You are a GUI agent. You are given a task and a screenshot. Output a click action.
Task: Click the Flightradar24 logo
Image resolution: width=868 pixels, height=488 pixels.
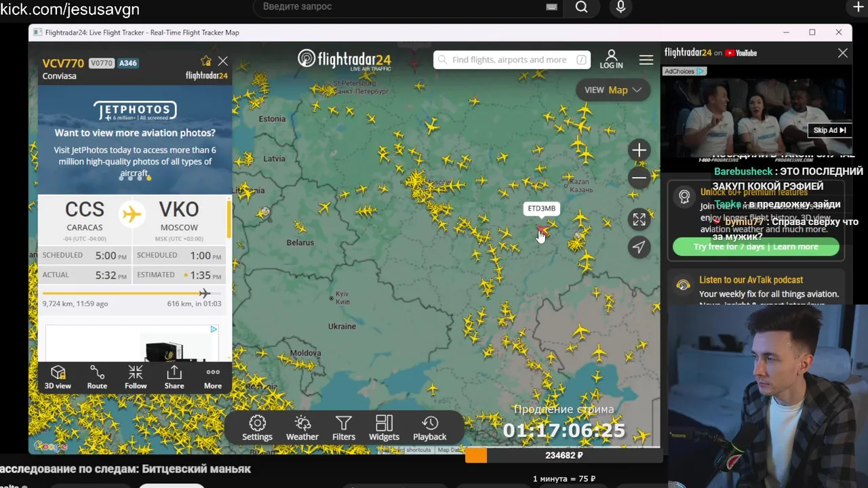(344, 60)
